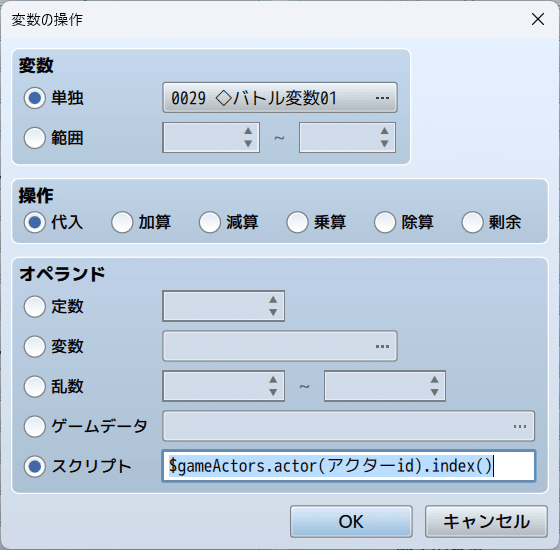560x550 pixels.
Task: Choose the 減算 (subtract) operation
Action: pos(210,222)
